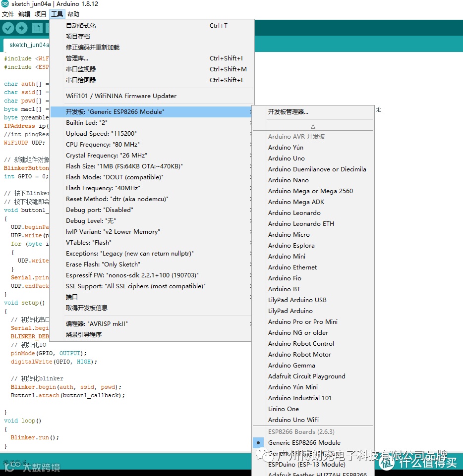Open Debug Level option
Viewport: 463px width, 476px height.
(x=151, y=221)
